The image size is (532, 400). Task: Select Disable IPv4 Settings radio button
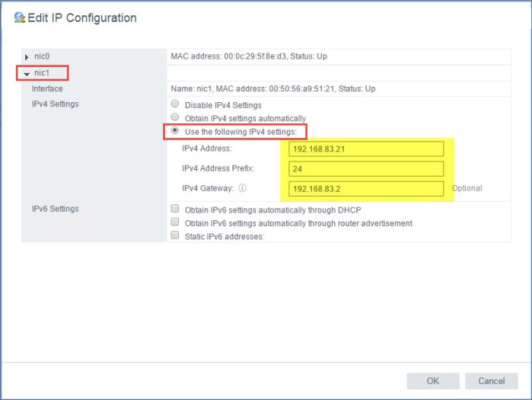click(175, 104)
